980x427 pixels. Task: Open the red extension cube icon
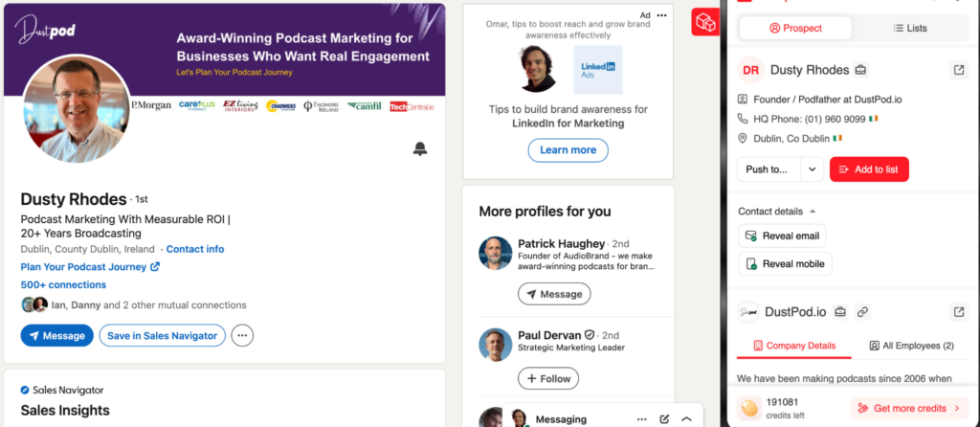(705, 23)
